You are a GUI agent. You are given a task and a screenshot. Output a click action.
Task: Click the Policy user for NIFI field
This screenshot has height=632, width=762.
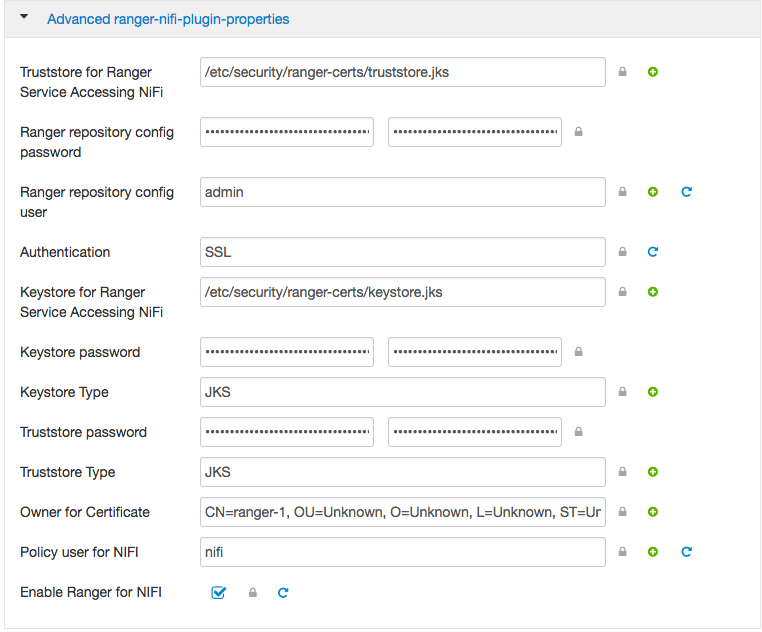point(403,552)
